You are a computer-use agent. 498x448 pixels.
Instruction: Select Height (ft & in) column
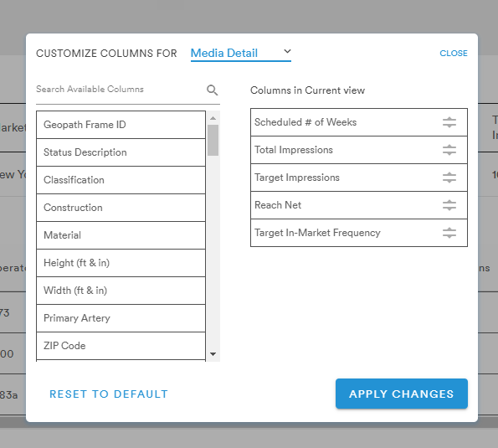(121, 263)
